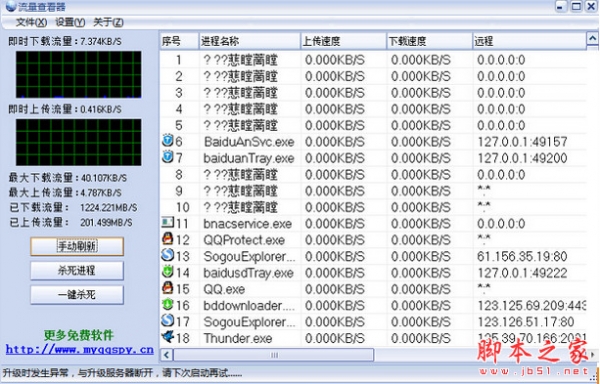The width and height of the screenshot is (600, 384).
Task: Click the 手动刷新 button
Action: point(77,246)
